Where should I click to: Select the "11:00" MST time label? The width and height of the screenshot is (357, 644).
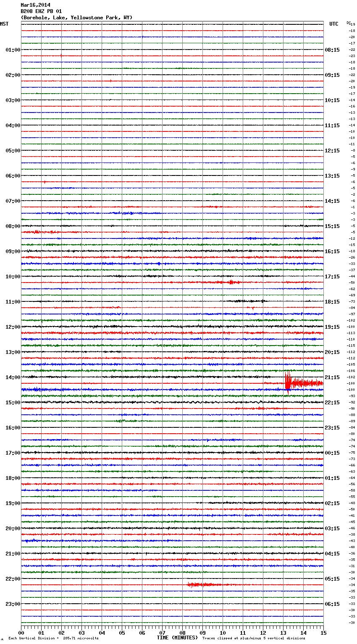click(13, 302)
